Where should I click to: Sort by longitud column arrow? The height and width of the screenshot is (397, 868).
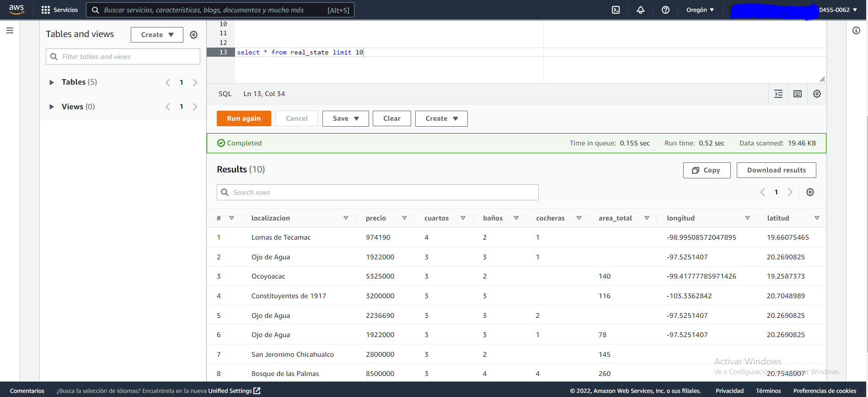pyautogui.click(x=747, y=218)
